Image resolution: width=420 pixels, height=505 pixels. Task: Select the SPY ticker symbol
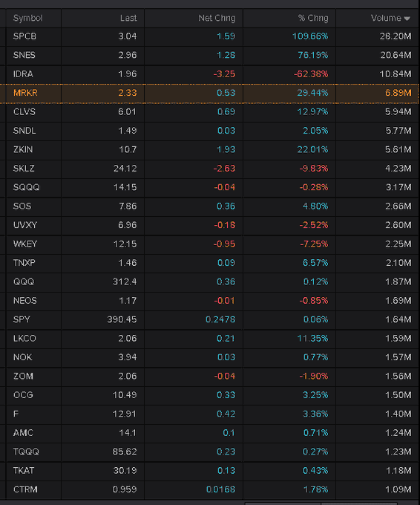click(x=22, y=319)
